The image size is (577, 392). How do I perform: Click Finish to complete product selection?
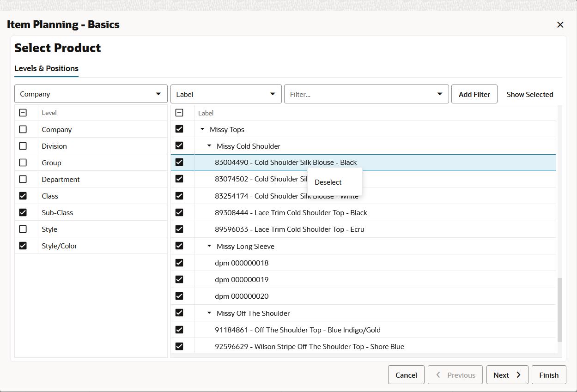tap(549, 374)
